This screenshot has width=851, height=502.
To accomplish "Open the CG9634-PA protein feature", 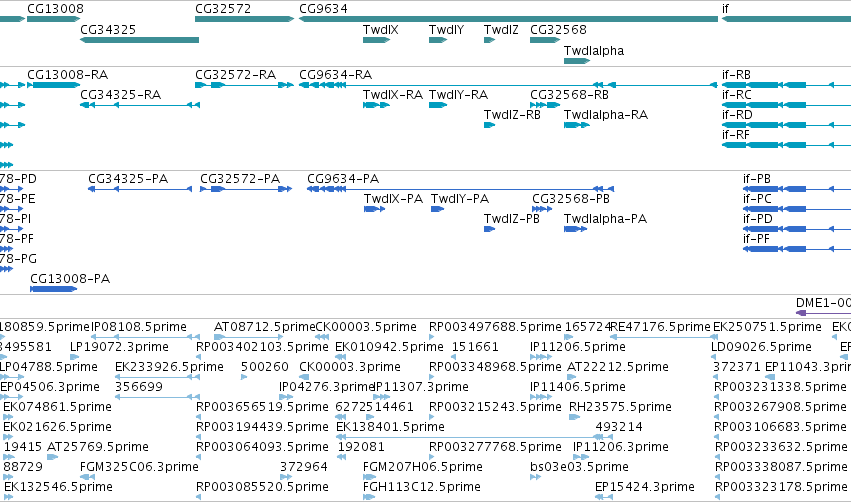I will pyautogui.click(x=460, y=189).
